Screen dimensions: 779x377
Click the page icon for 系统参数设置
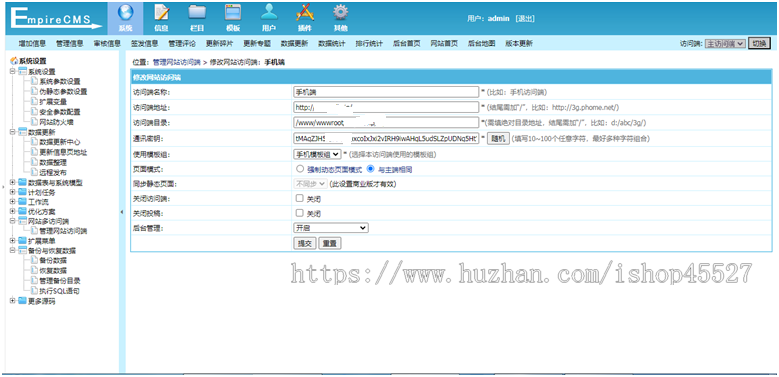click(34, 81)
